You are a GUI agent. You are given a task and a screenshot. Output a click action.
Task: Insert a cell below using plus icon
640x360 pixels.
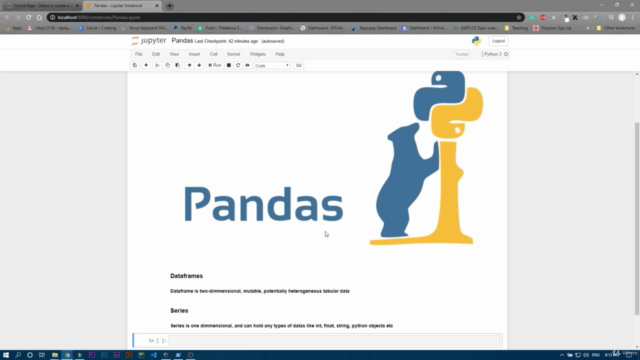(x=146, y=65)
